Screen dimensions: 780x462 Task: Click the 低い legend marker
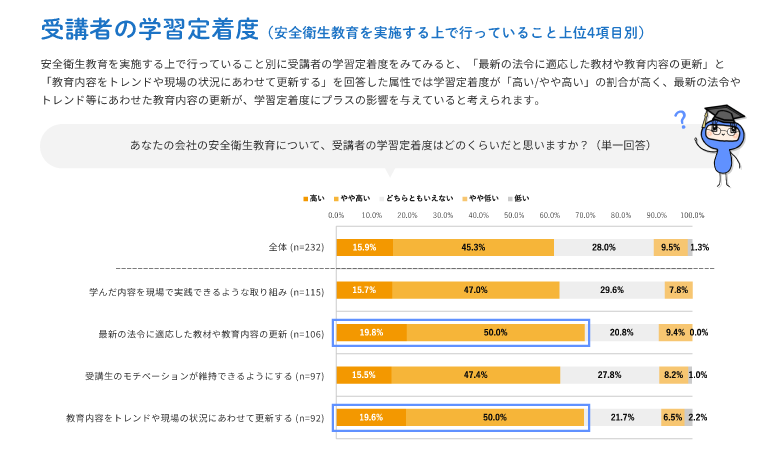coord(510,199)
